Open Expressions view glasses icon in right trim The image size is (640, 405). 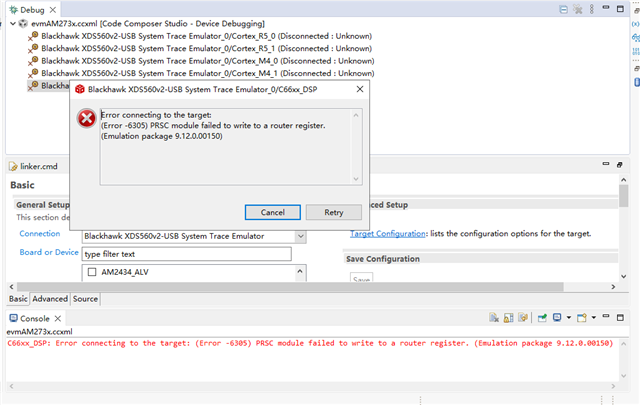click(x=636, y=38)
